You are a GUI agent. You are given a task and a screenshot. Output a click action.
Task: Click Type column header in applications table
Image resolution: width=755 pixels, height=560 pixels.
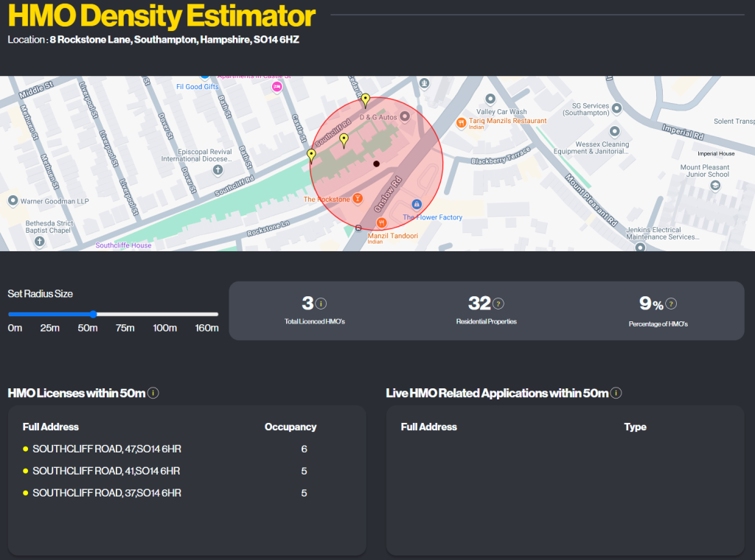[635, 427]
